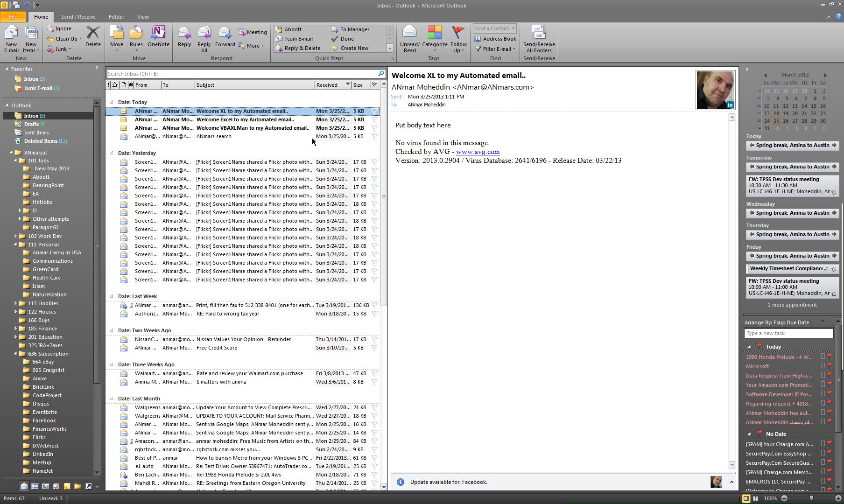Toggle Unread/Read on the message
This screenshot has height=504, width=844.
pos(409,39)
